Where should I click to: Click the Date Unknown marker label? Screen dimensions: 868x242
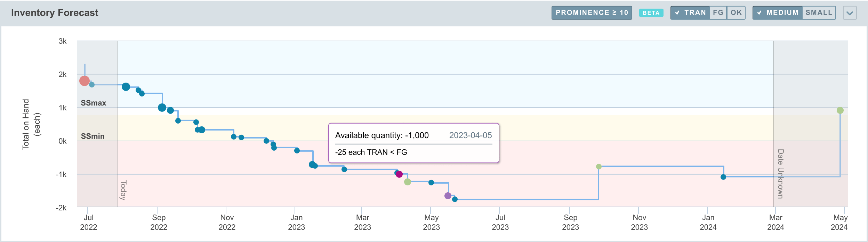(780, 174)
